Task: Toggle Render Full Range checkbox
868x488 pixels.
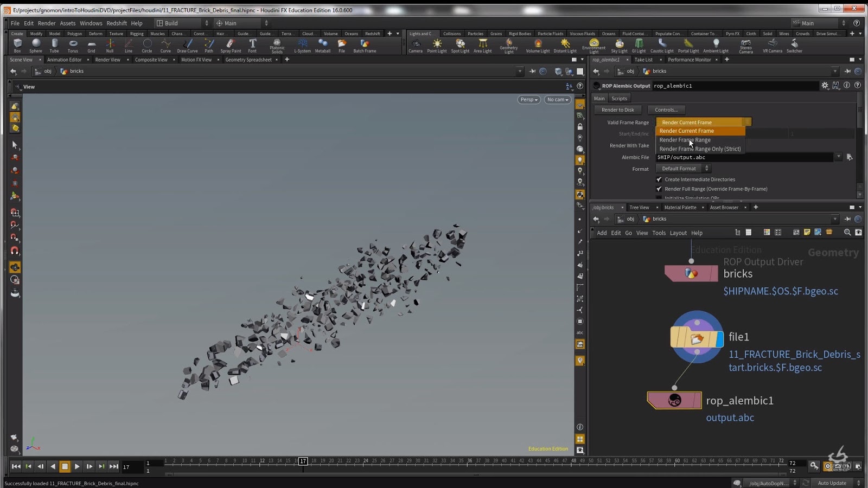Action: [x=659, y=189]
